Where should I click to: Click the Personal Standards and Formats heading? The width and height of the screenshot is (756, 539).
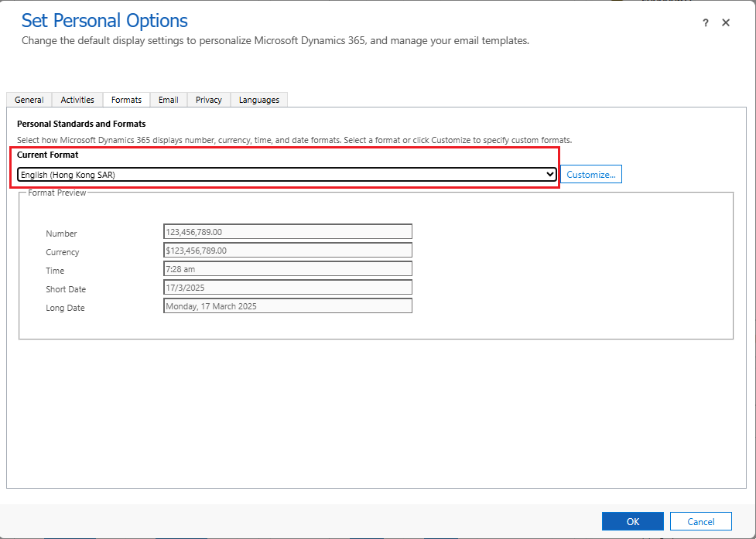(81, 124)
